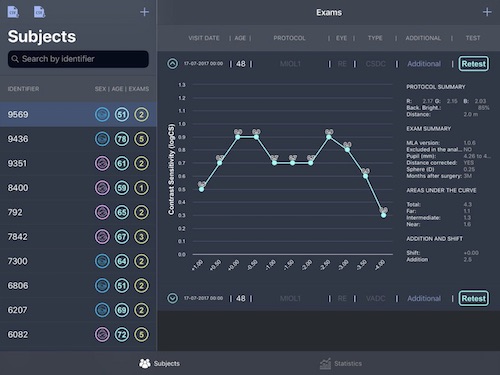Select subject 9351

click(78, 163)
